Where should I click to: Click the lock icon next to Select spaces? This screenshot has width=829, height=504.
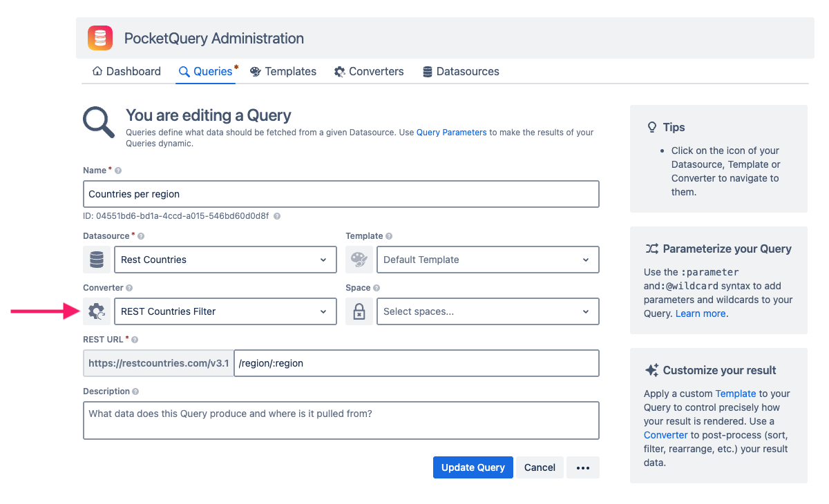[x=359, y=311]
